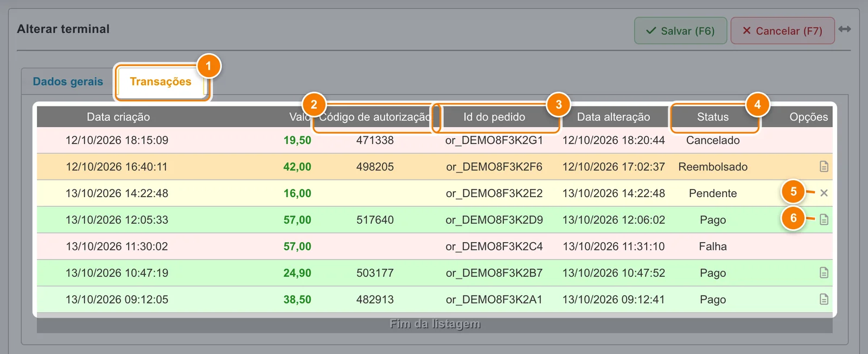Click the 16,00 value

click(x=297, y=193)
